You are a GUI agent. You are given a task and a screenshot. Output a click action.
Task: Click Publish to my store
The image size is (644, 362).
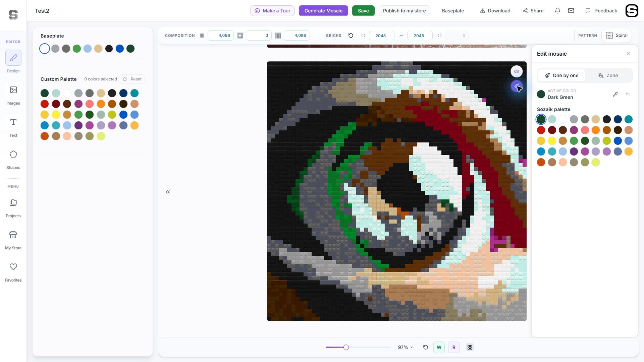404,11
